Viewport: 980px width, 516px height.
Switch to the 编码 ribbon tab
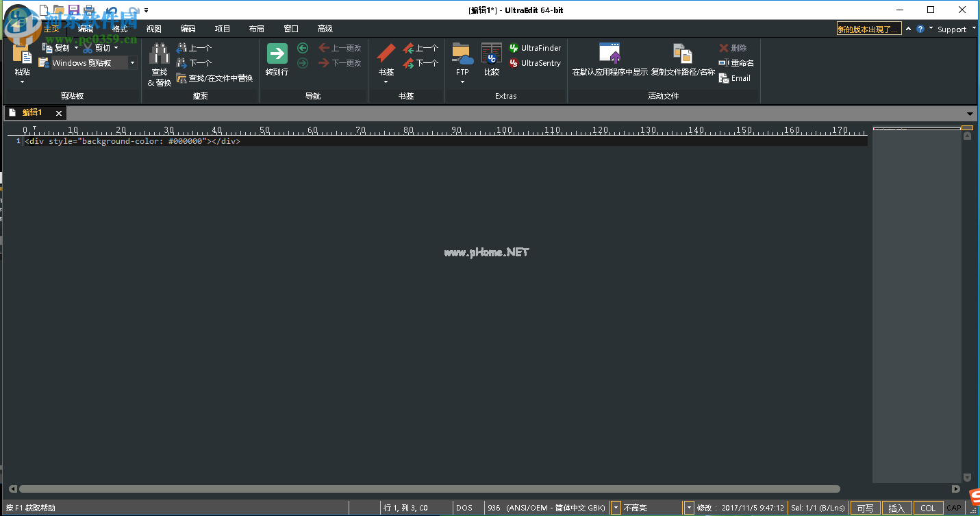pos(188,29)
